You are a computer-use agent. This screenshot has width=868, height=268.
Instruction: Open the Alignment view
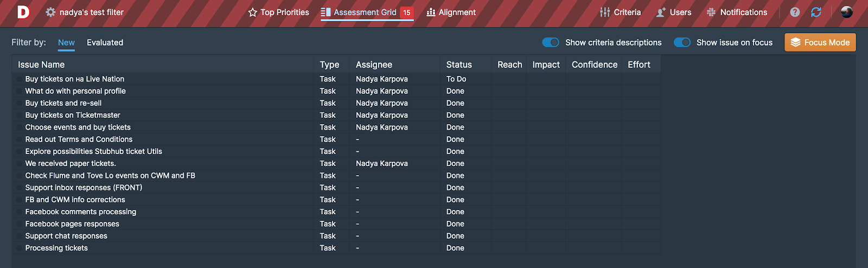coord(451,12)
